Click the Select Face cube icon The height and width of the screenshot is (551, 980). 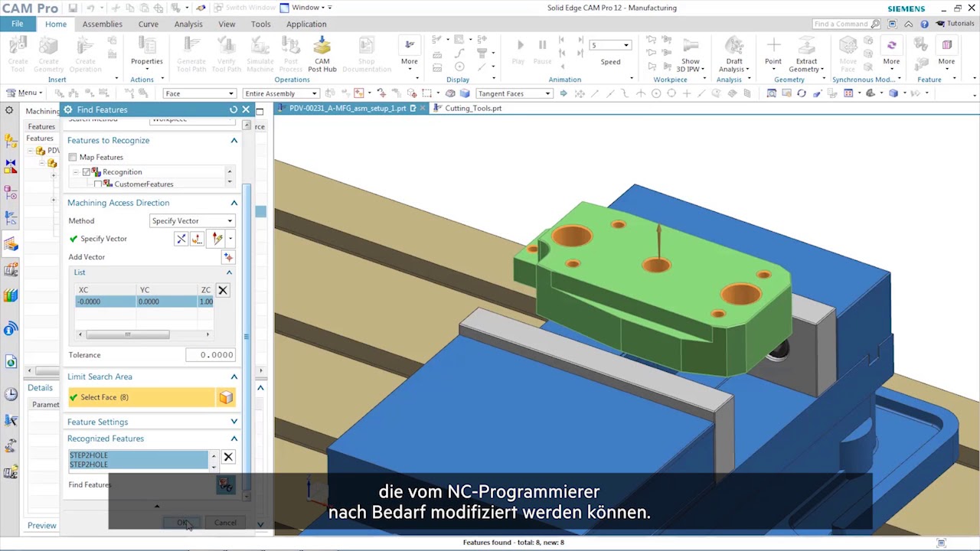(226, 397)
